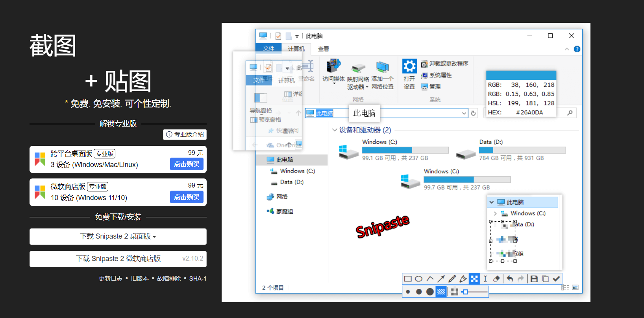
Task: Open the 更新日志 link
Action: (111, 278)
